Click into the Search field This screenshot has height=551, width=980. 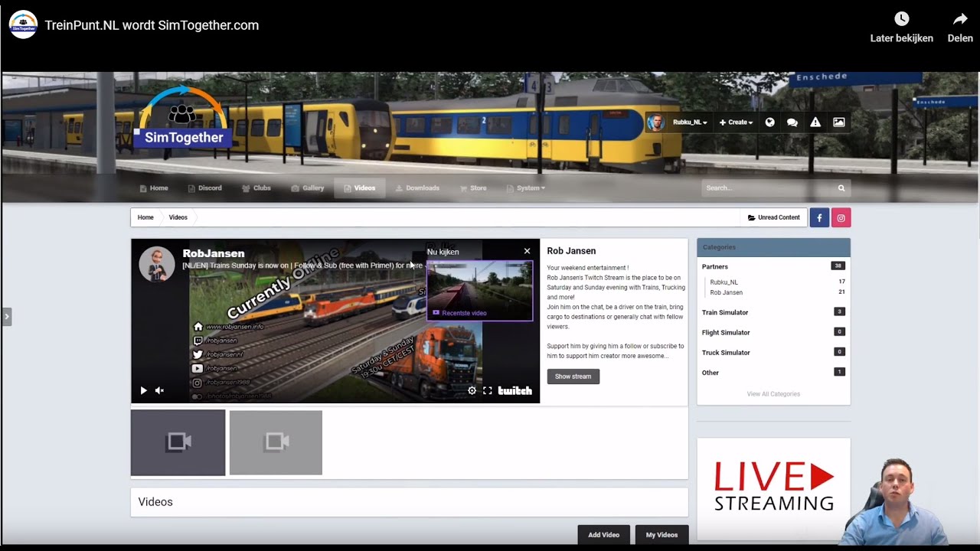[767, 188]
